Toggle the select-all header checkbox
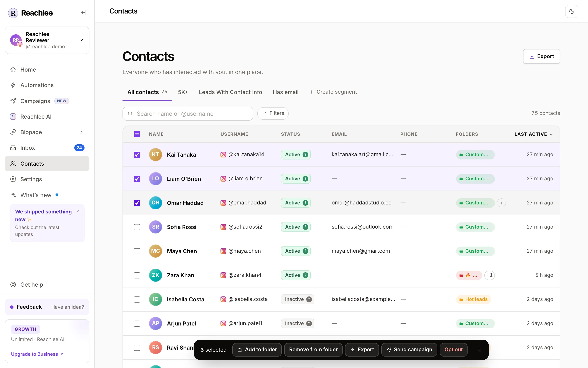 point(137,134)
